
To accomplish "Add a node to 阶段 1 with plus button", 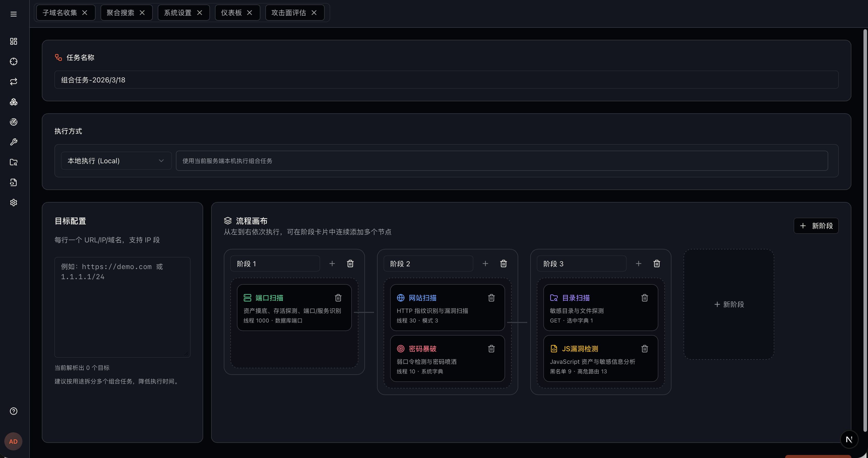I will (332, 264).
